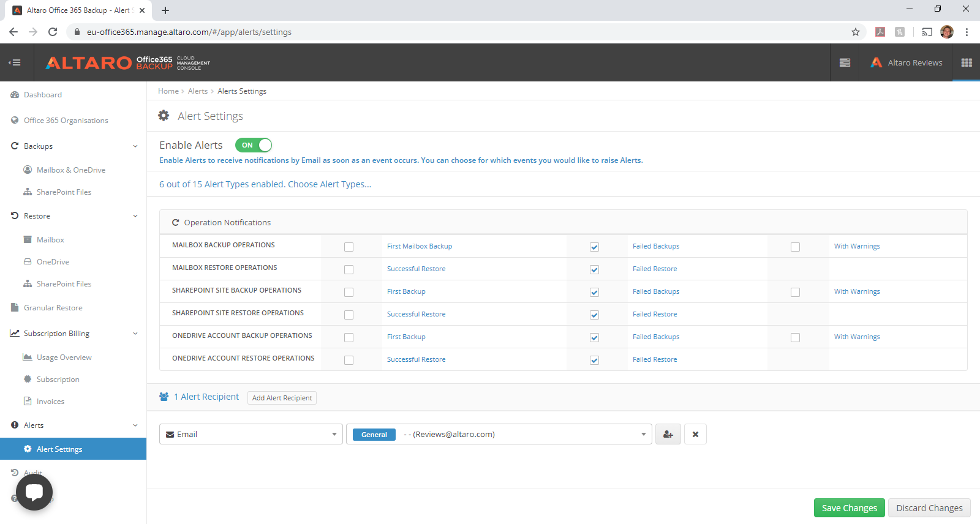Viewport: 980px width, 524px height.
Task: Check Successful Restore for OneDrive account restore
Action: tap(349, 360)
